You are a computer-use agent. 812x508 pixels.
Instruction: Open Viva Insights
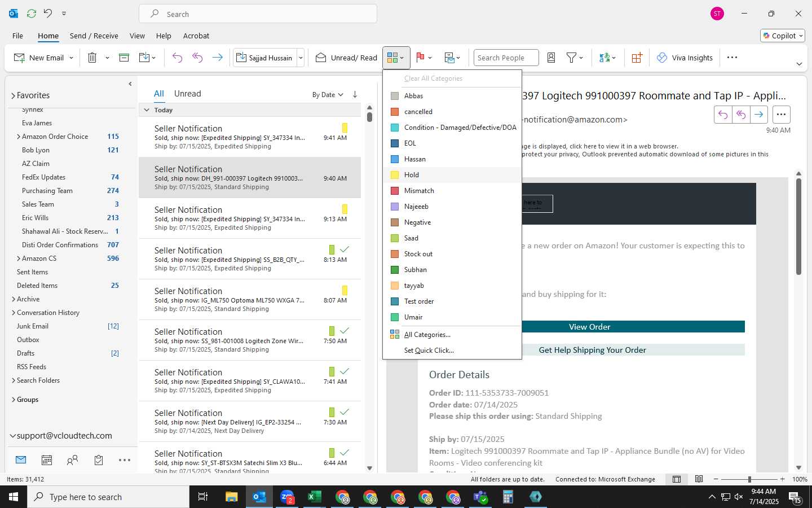(x=685, y=58)
